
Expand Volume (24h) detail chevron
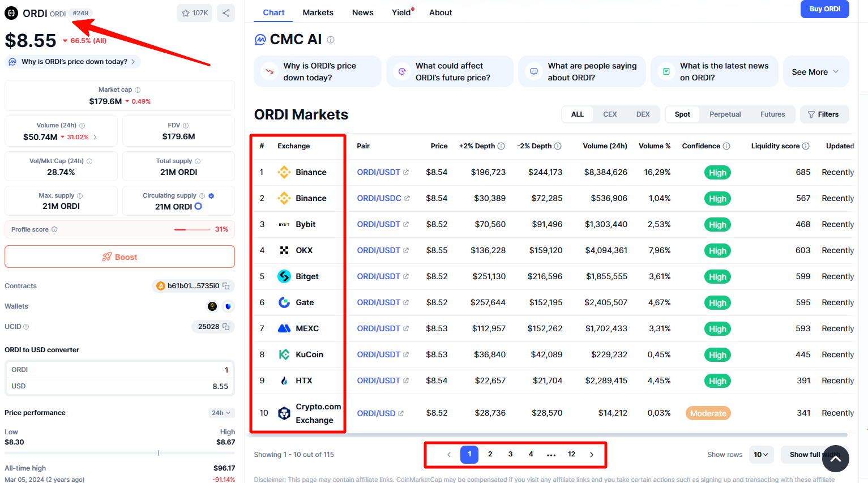[95, 137]
